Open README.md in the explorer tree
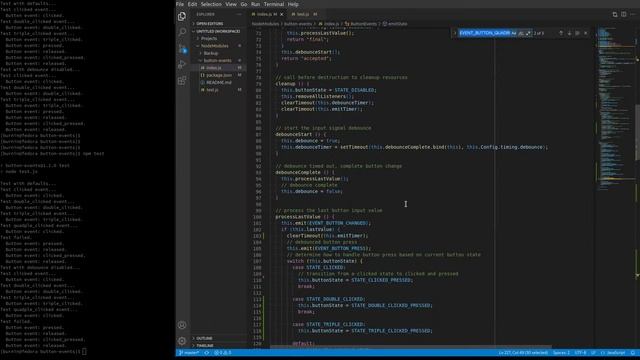The height and width of the screenshot is (360, 640). (x=218, y=82)
